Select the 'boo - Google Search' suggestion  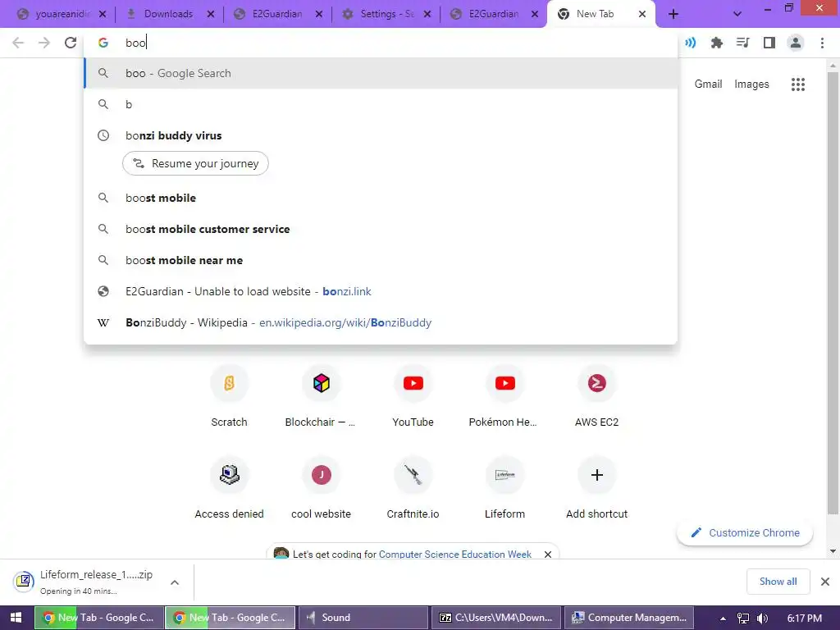tap(381, 73)
